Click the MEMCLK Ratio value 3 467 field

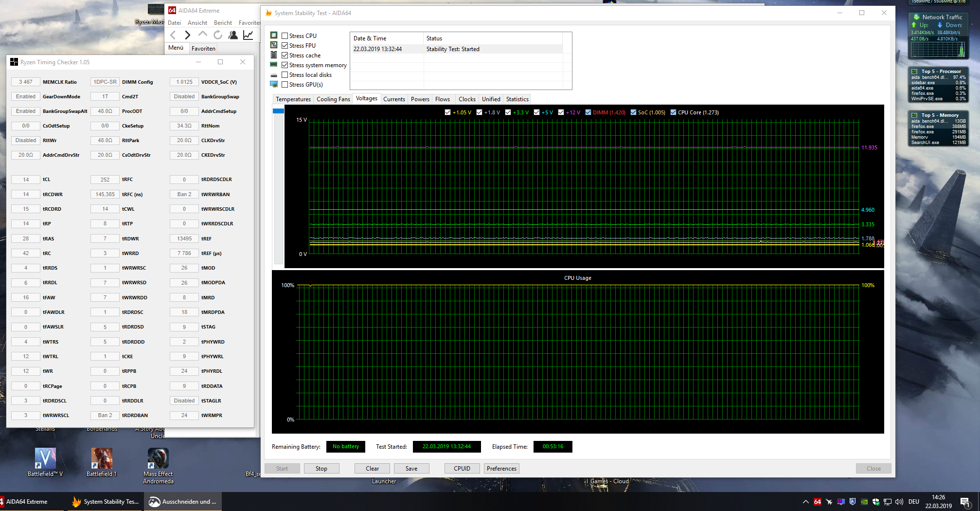click(x=26, y=82)
